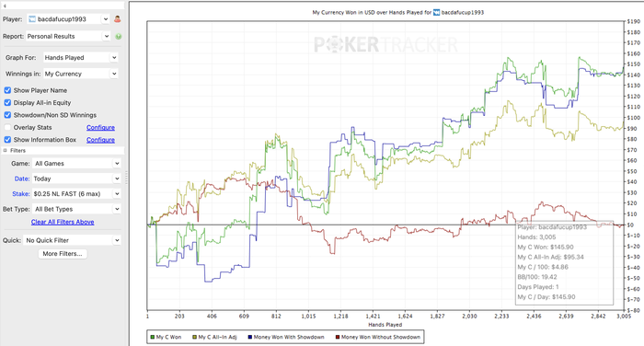Click green My C Won legend swatch
Viewport: 644px width, 346px height.
pyautogui.click(x=152, y=337)
